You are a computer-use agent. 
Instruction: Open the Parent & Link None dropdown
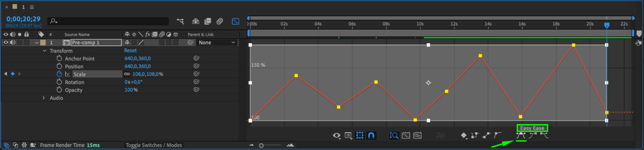click(x=217, y=43)
